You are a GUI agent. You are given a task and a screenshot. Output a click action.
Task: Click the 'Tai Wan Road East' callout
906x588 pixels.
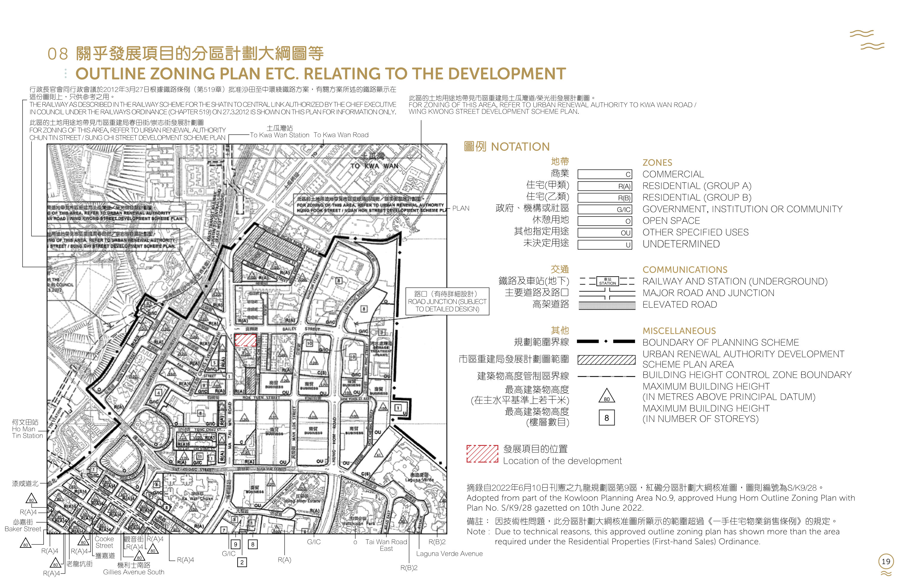tap(386, 545)
